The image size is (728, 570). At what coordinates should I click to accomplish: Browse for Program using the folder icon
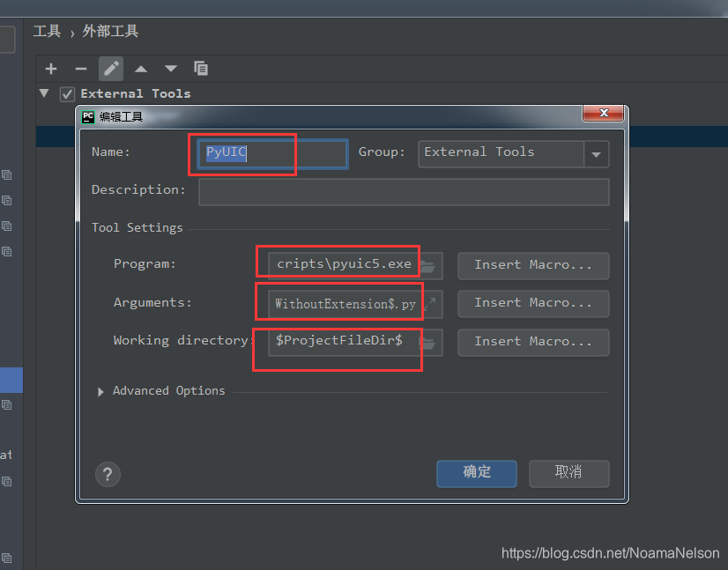(427, 266)
